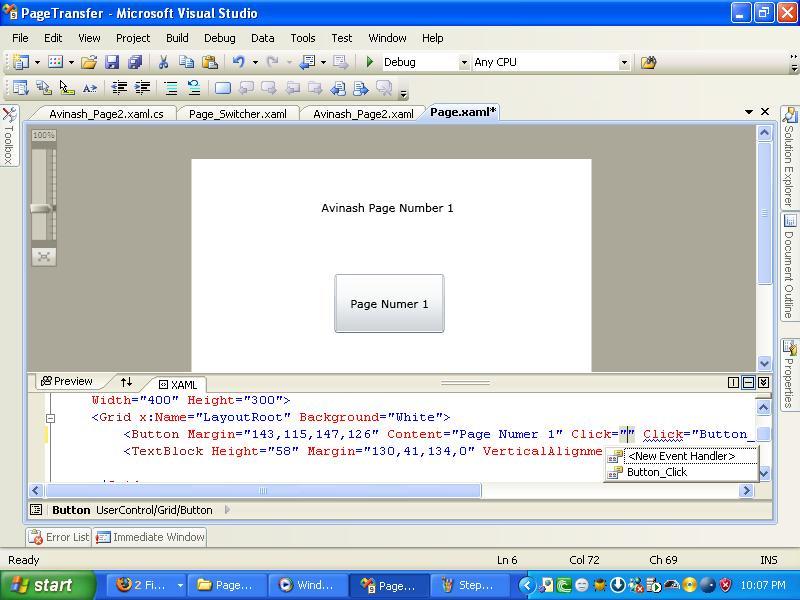Open the Error List panel
Screen dimensions: 800x600
coord(59,537)
